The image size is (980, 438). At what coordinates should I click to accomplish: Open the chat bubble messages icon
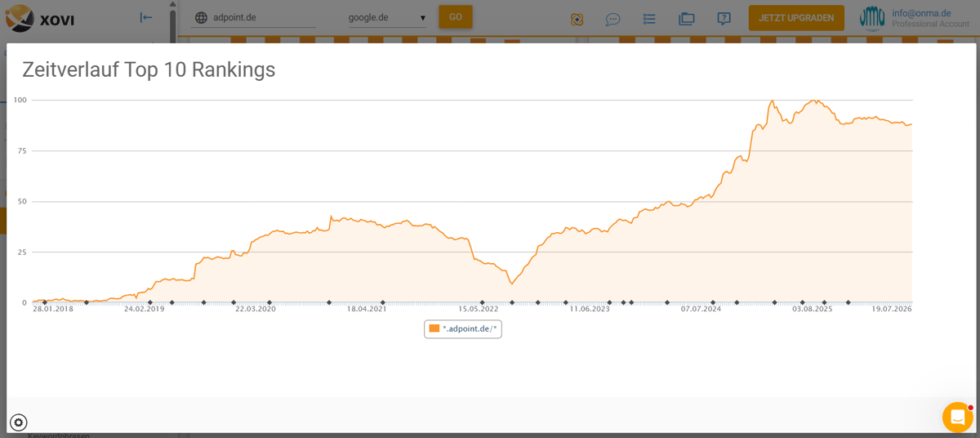[x=612, y=19]
